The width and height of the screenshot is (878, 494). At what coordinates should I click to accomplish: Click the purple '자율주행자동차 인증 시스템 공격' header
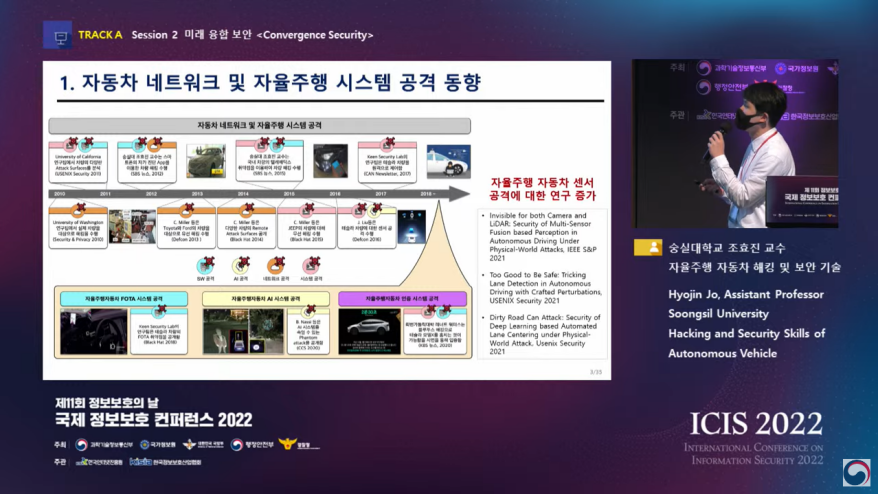[402, 299]
